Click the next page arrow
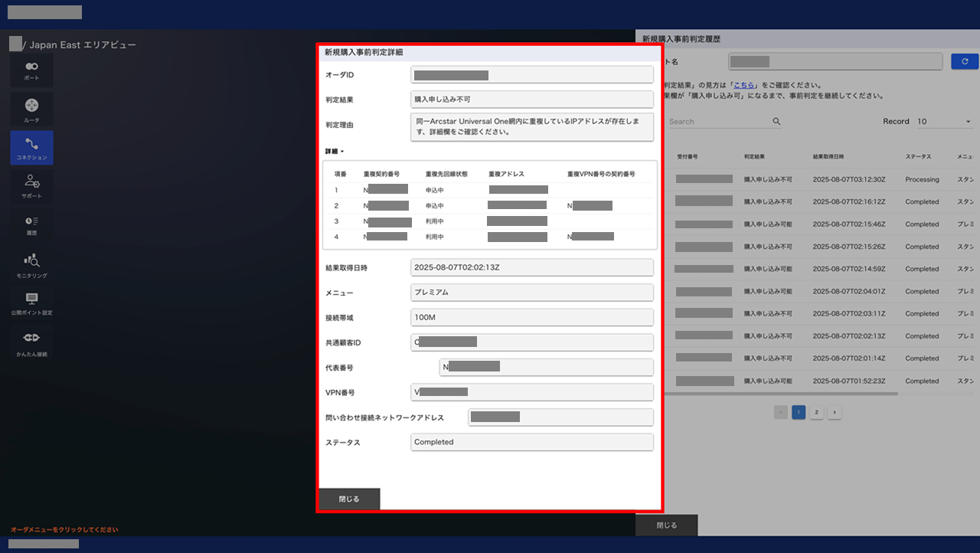 click(x=835, y=412)
